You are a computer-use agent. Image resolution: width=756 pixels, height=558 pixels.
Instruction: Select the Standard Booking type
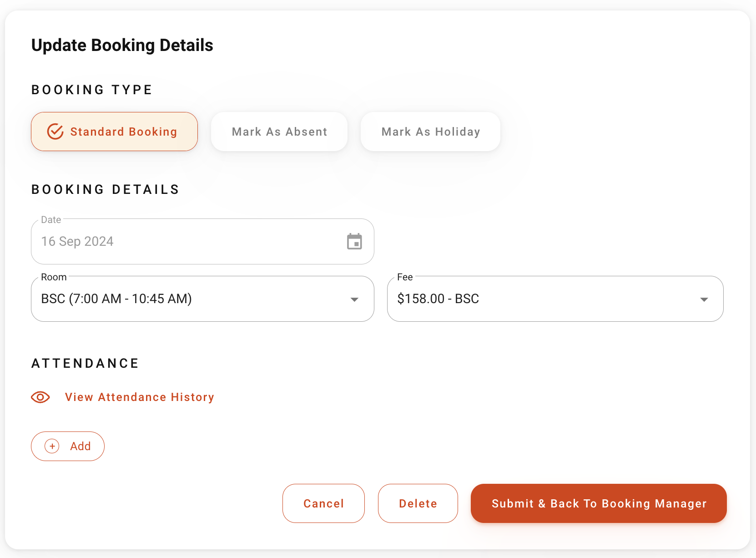tap(114, 132)
